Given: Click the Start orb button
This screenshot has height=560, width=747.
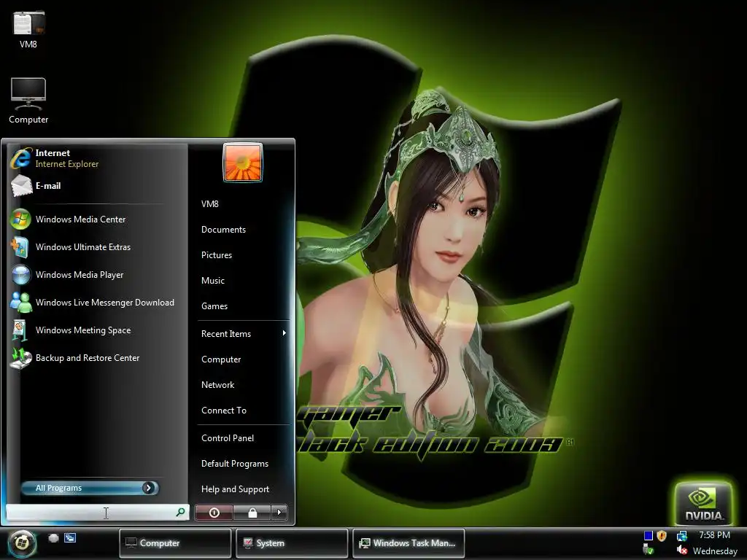Looking at the screenshot, I should 21,542.
